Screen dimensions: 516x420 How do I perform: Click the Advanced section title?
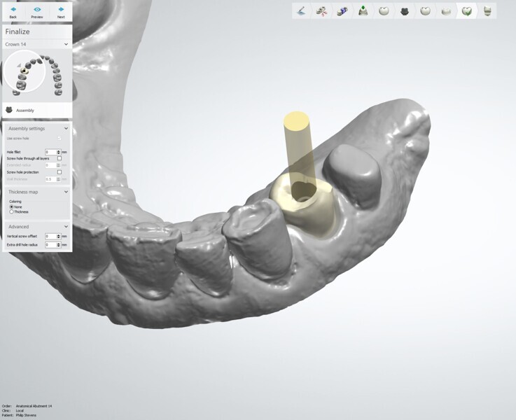click(18, 227)
